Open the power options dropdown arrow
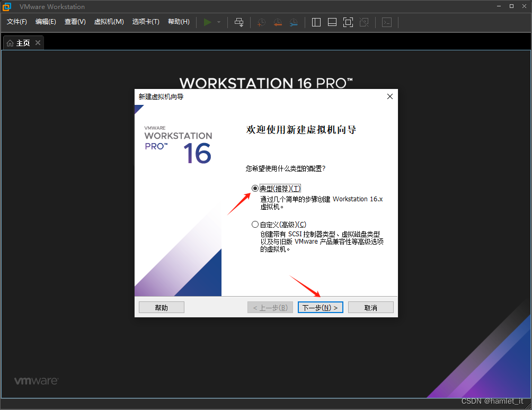This screenshot has height=410, width=532. point(219,22)
